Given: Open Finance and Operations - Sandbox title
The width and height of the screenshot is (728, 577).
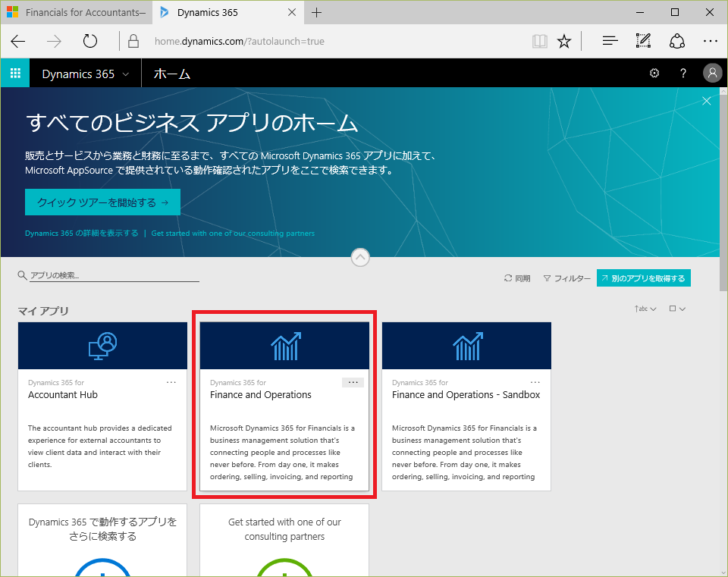Looking at the screenshot, I should [x=466, y=394].
